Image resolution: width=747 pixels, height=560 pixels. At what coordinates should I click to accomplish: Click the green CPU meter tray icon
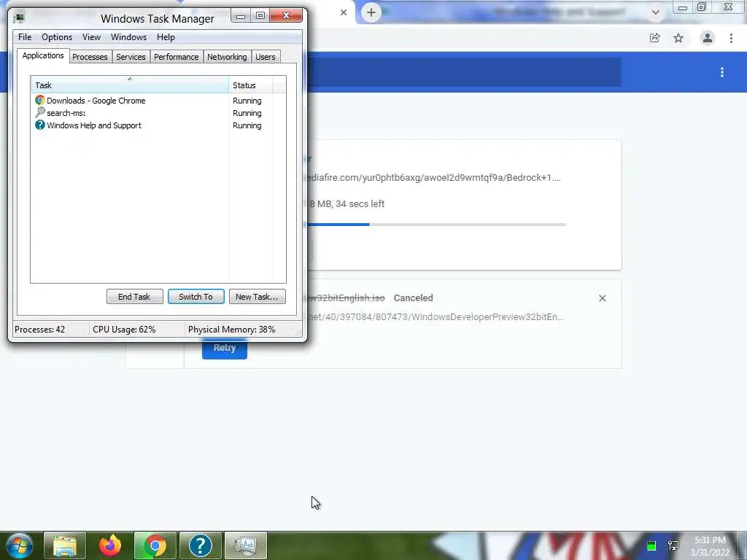[651, 545]
